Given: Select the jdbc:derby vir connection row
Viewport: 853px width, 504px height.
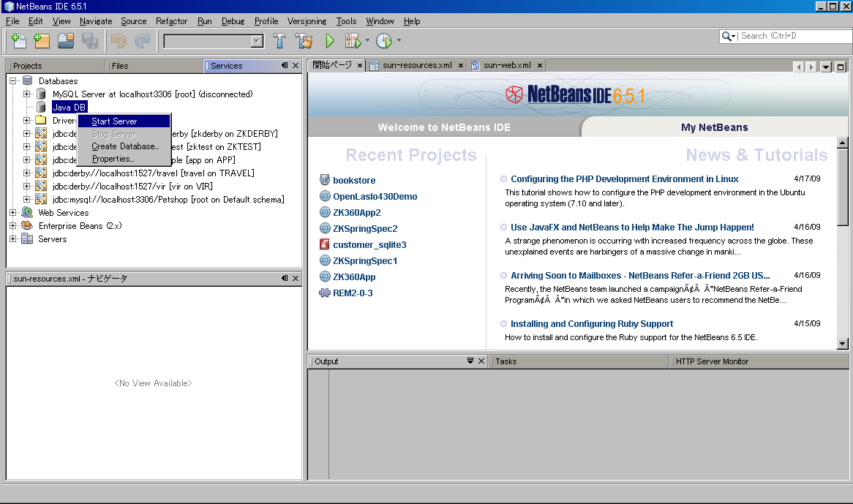Looking at the screenshot, I should pos(132,187).
